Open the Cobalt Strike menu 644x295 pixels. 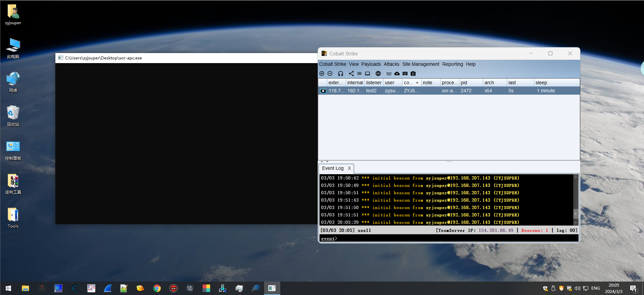(333, 64)
